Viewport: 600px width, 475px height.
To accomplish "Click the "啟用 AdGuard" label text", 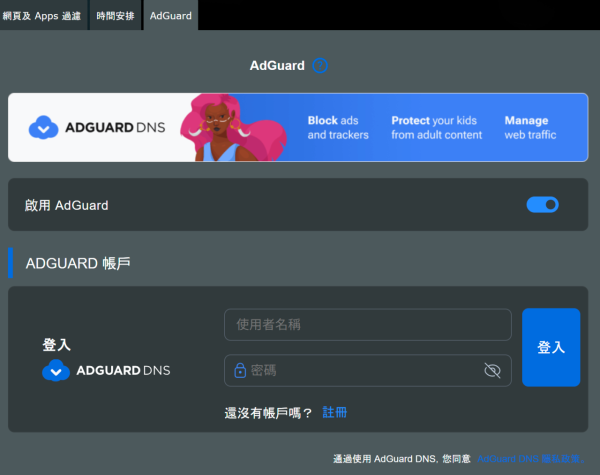I will coord(67,205).
